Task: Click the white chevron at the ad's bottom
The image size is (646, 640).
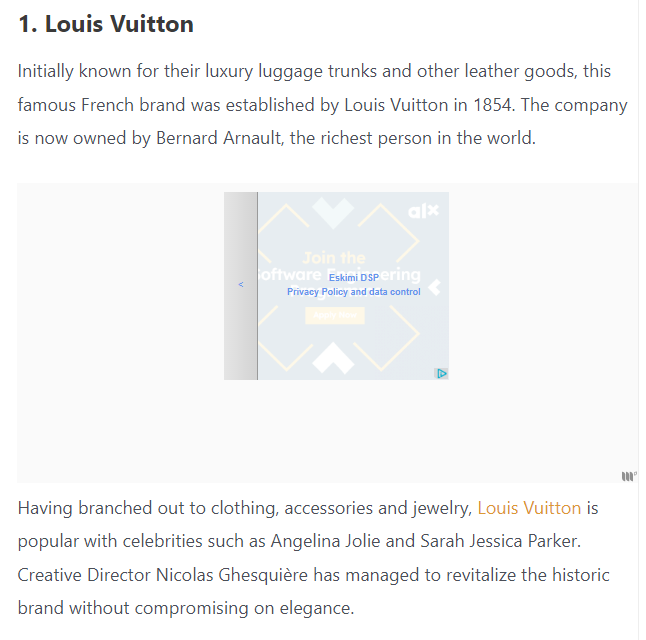Action: (333, 358)
